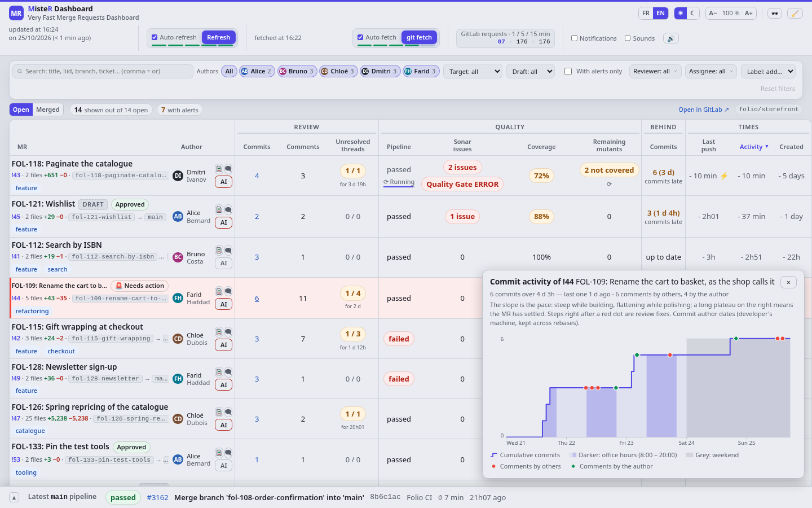This screenshot has width=812, height=508.
Task: Select the Open merge requests tab
Action: click(x=21, y=110)
